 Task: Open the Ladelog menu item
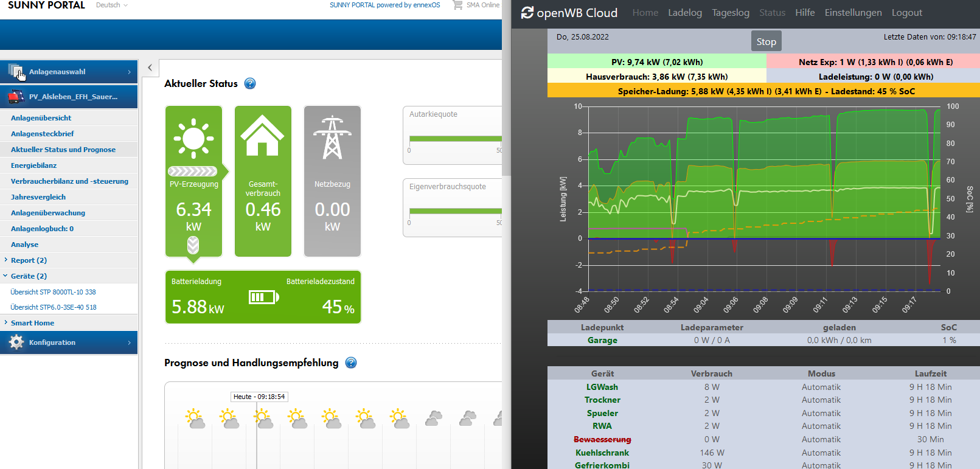pos(684,13)
